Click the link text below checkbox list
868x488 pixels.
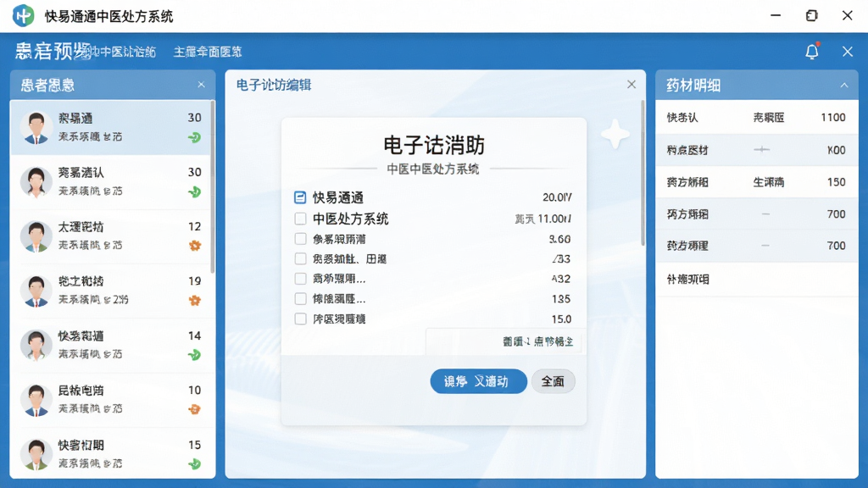(537, 341)
